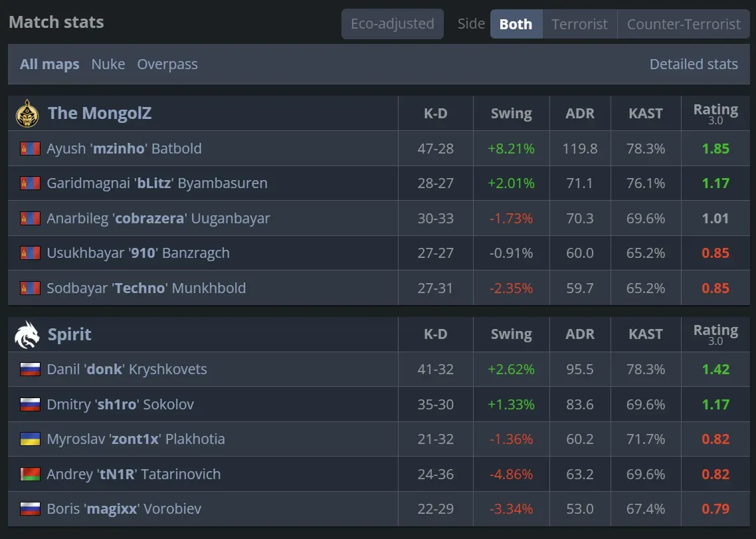Image resolution: width=756 pixels, height=539 pixels.
Task: Toggle the Eco-adjusted stats button
Action: (392, 24)
